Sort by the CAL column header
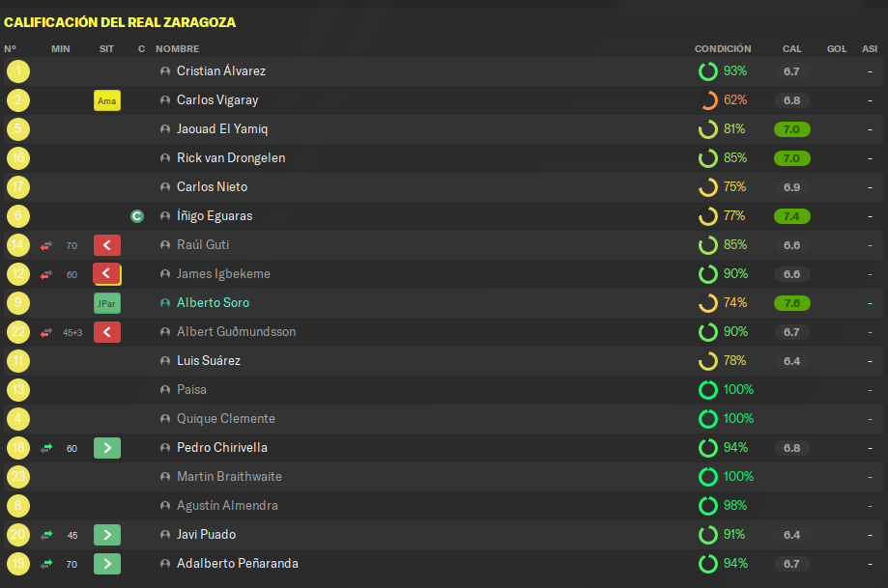This screenshot has width=888, height=588. [x=791, y=48]
